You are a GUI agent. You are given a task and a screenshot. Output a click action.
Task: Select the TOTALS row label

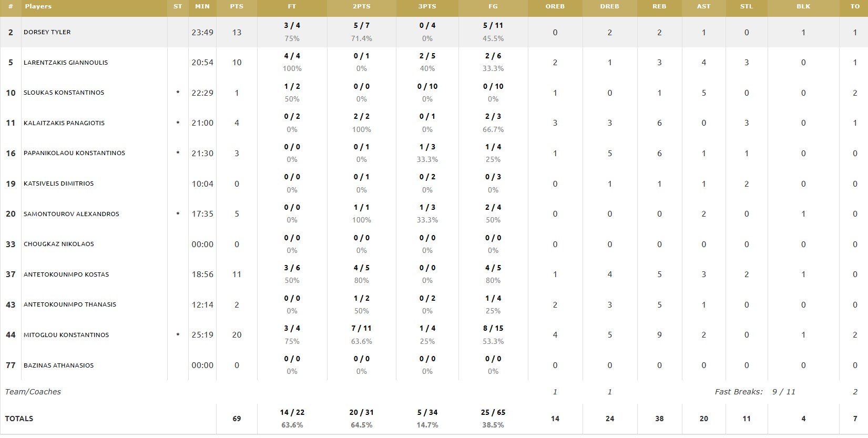(19, 419)
